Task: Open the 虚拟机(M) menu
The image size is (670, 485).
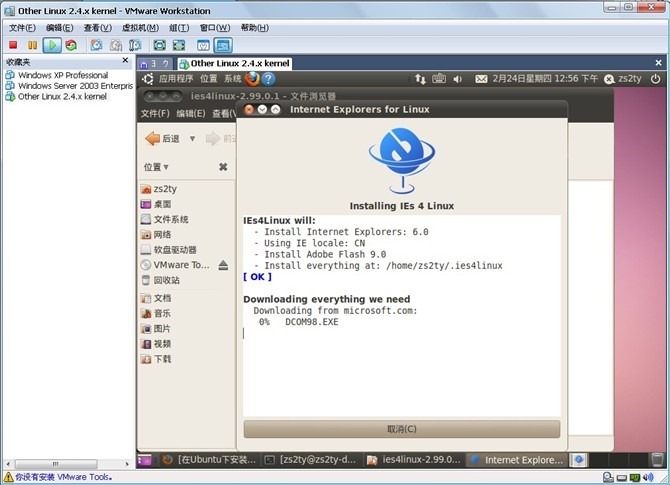Action: [x=140, y=28]
